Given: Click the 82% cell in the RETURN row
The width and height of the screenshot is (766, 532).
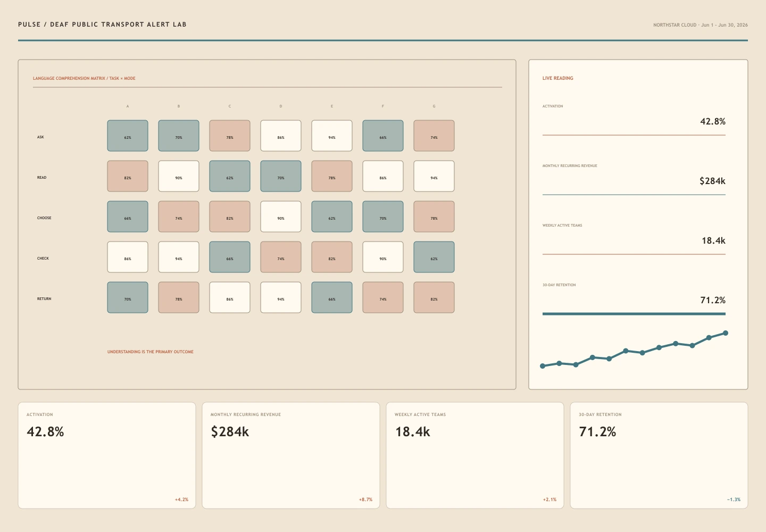Looking at the screenshot, I should tap(434, 297).
